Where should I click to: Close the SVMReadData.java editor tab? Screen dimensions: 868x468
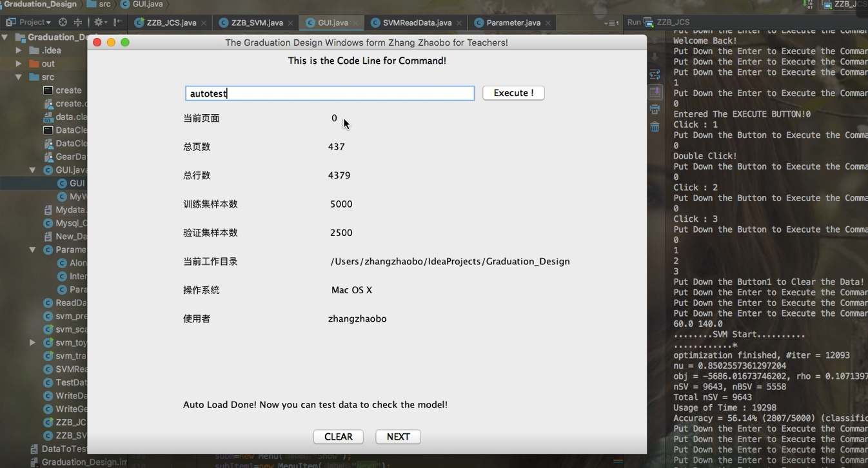pos(459,23)
